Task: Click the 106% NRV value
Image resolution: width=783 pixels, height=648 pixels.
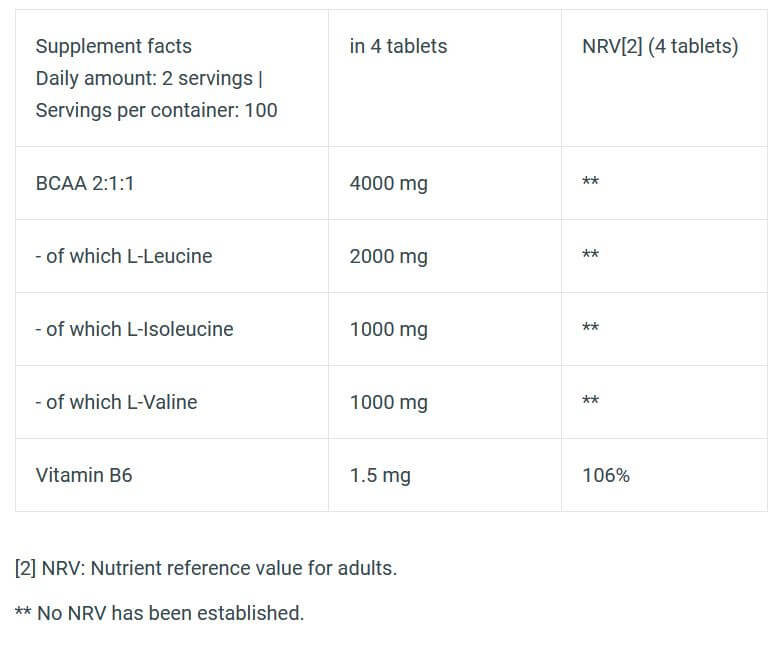Action: [x=606, y=475]
